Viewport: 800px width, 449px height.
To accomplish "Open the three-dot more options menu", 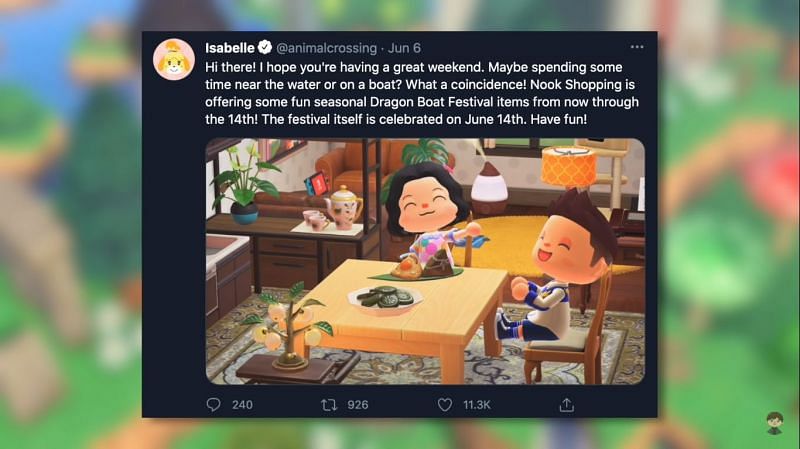I will (x=637, y=47).
